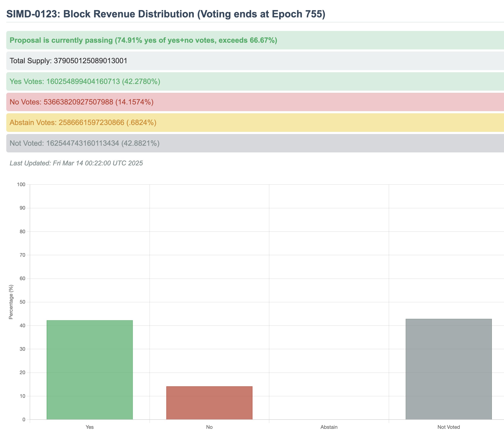Screen dimensions: 504x438
Task: Click the 0 y-axis tick label
Action: click(24, 420)
